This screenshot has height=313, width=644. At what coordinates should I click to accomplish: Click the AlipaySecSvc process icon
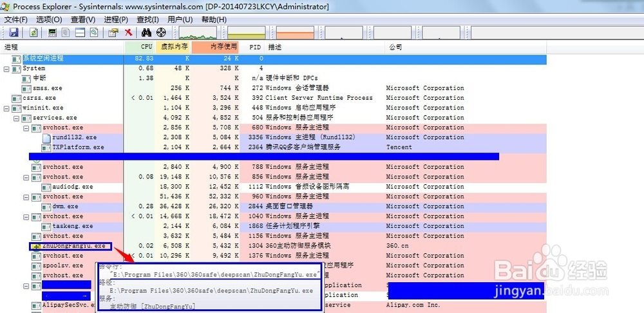click(x=37, y=305)
